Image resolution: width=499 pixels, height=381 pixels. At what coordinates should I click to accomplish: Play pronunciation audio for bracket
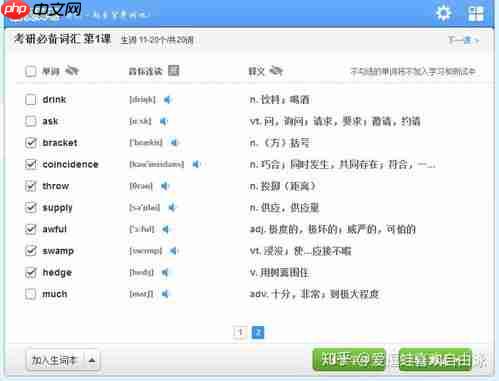(x=174, y=143)
